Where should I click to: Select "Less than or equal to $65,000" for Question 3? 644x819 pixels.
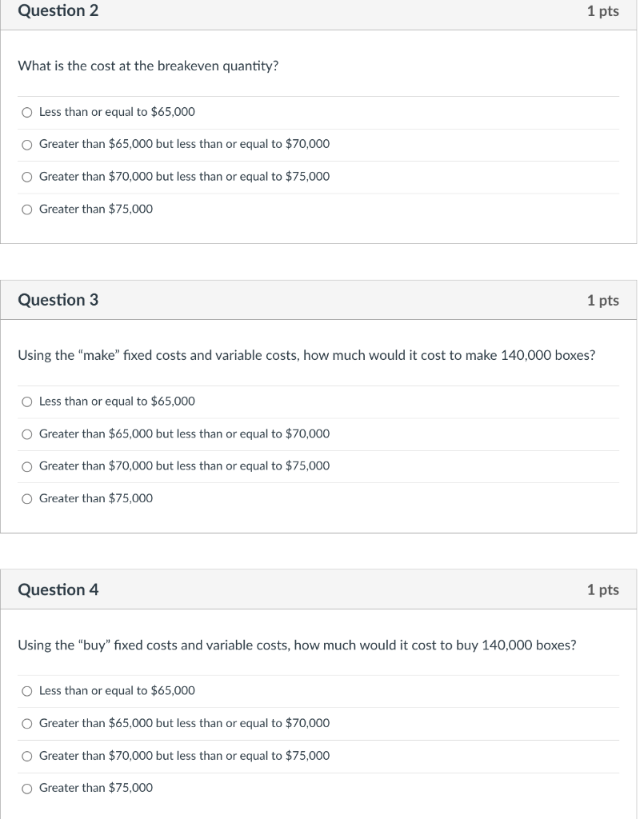27,402
